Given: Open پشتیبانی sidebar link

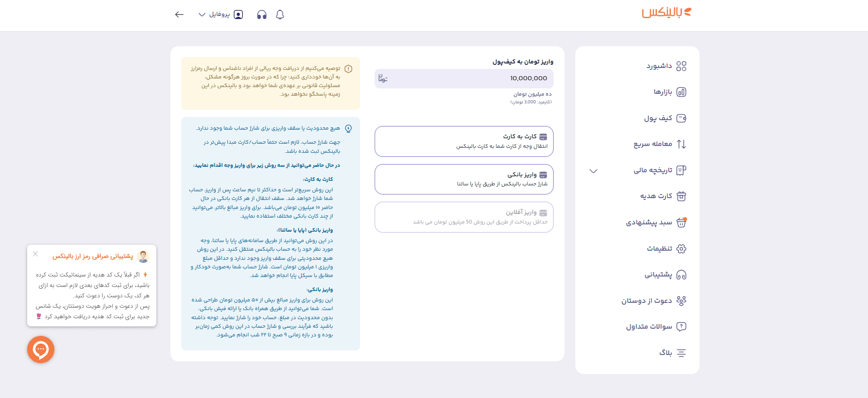Looking at the screenshot, I should (x=658, y=275).
